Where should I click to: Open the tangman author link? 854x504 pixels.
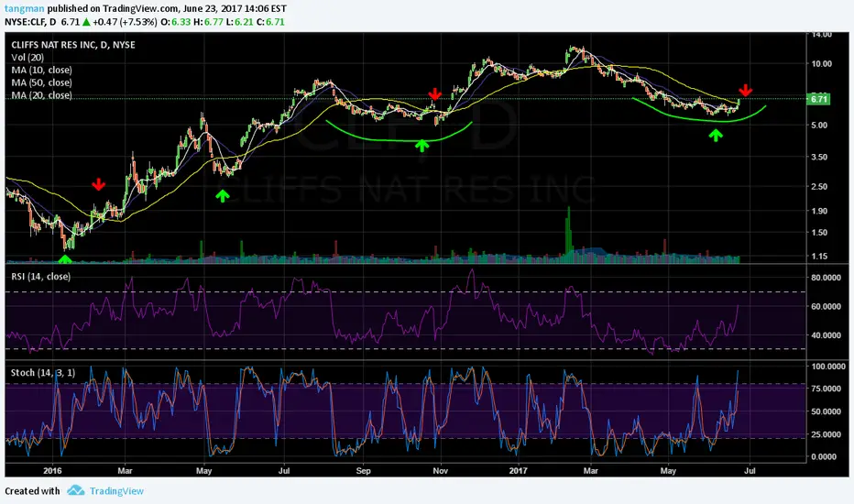click(25, 9)
